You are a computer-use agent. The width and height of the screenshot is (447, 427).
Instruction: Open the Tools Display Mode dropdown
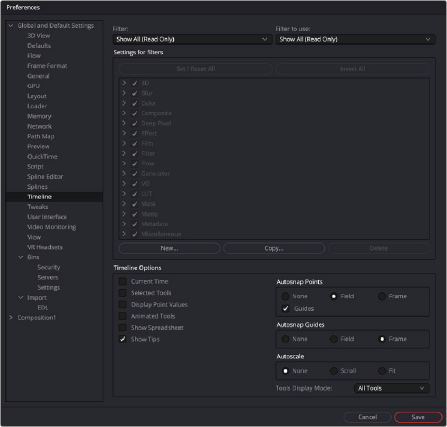[392, 388]
